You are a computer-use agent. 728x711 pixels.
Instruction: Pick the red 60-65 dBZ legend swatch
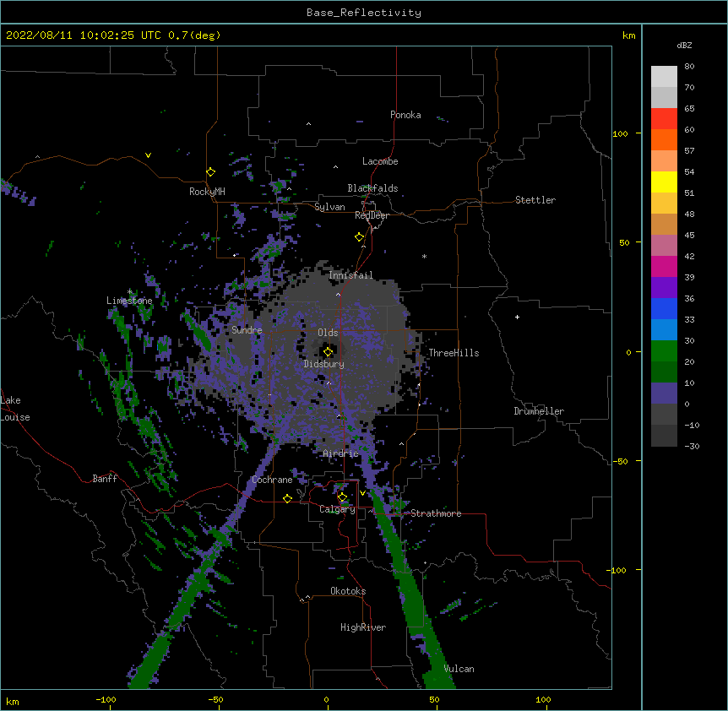664,118
